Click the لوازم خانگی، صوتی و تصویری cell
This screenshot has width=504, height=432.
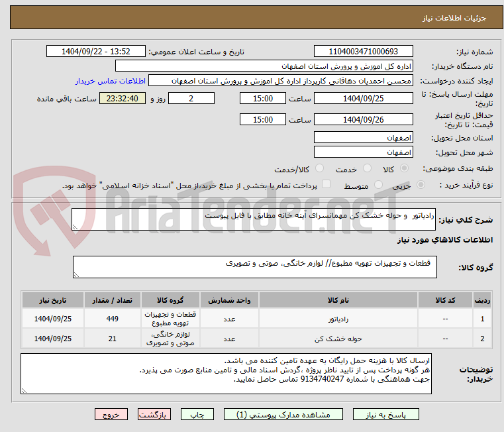pyautogui.click(x=170, y=339)
